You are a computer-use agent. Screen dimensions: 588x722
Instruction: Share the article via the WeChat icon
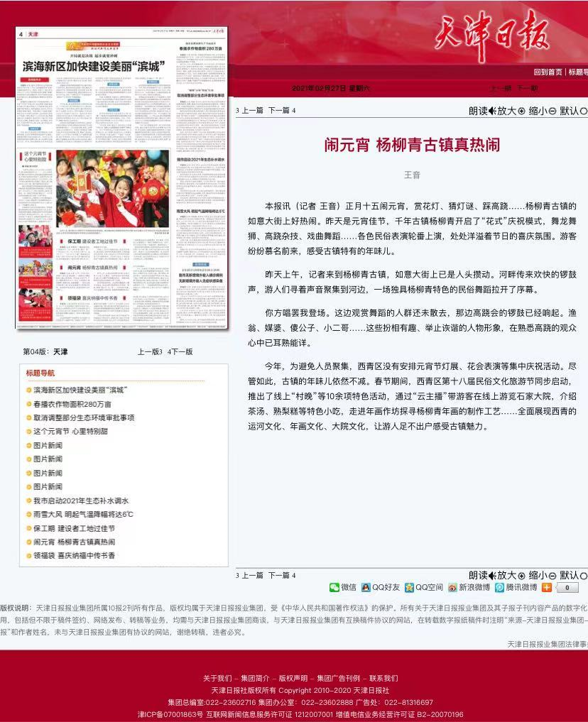pos(333,587)
